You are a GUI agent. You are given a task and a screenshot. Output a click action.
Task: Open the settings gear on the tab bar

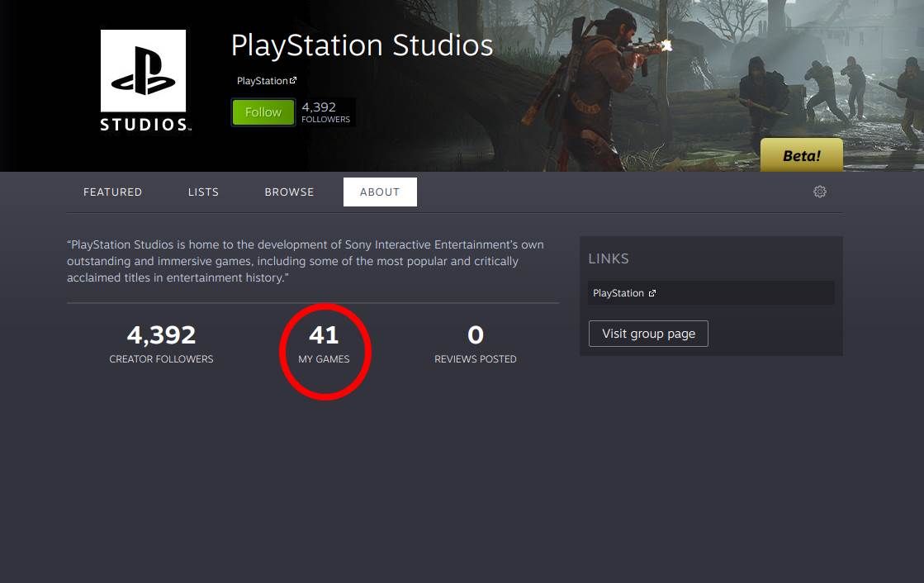click(x=819, y=191)
